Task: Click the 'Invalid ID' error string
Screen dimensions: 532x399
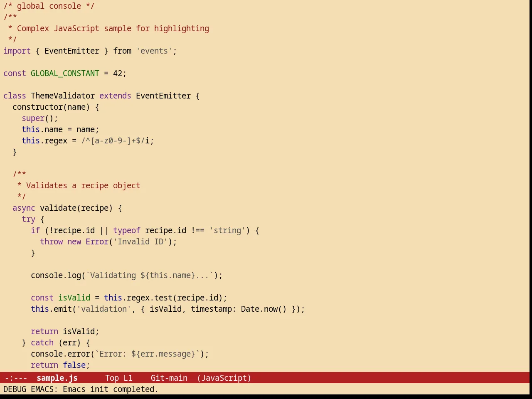Action: (x=140, y=241)
